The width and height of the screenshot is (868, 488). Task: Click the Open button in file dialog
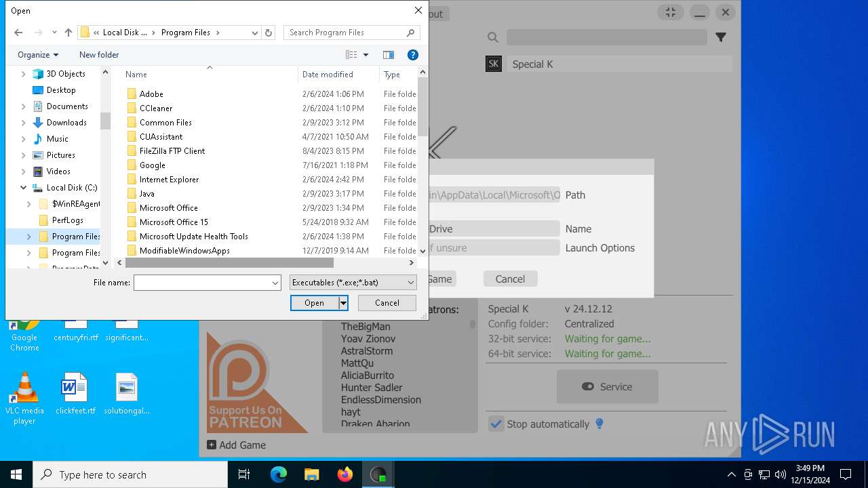[314, 303]
